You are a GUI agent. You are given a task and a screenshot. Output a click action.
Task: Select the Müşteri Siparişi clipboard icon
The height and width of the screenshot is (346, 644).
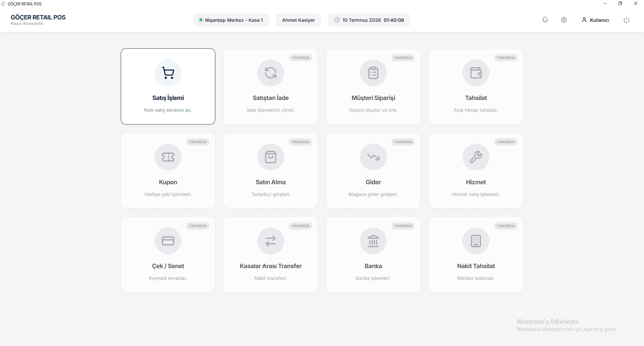[373, 73]
